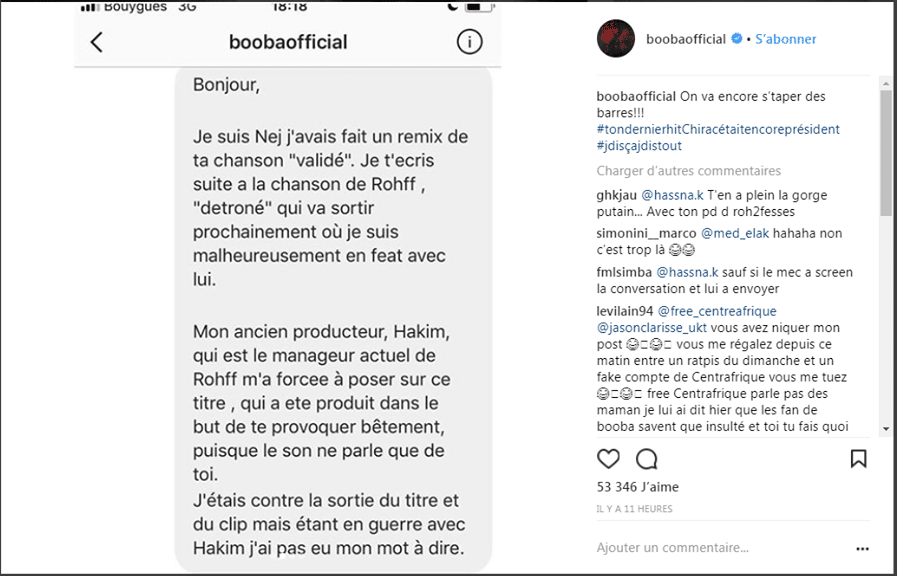
Task: Click S'abonner to follow
Action: coord(786,39)
